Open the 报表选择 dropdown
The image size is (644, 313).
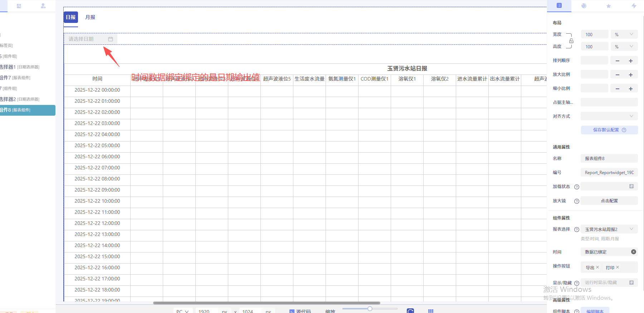tap(609, 229)
